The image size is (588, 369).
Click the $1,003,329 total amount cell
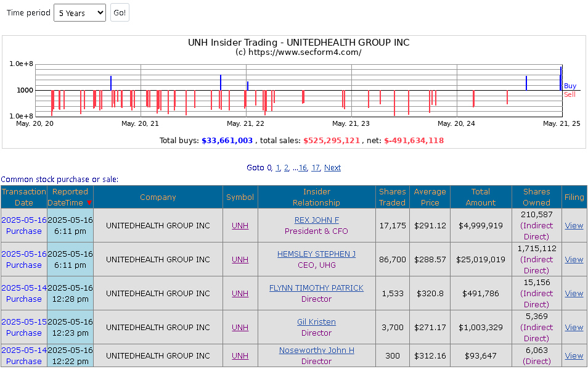[x=481, y=327]
